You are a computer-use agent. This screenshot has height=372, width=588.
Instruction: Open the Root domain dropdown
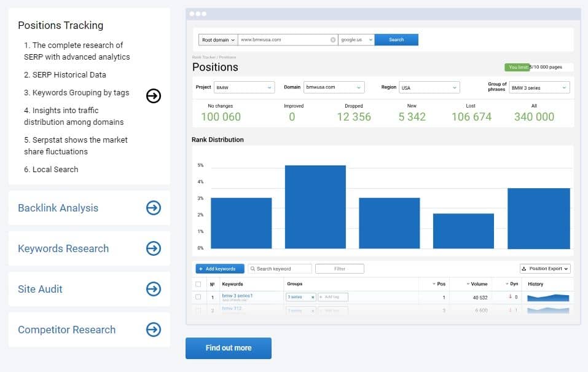coord(218,40)
